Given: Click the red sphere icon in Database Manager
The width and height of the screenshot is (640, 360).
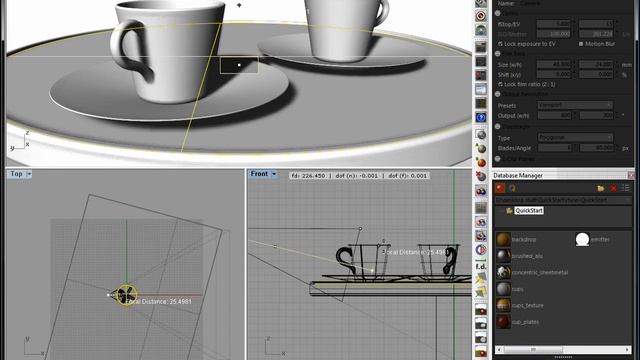Looking at the screenshot, I should pyautogui.click(x=500, y=188).
